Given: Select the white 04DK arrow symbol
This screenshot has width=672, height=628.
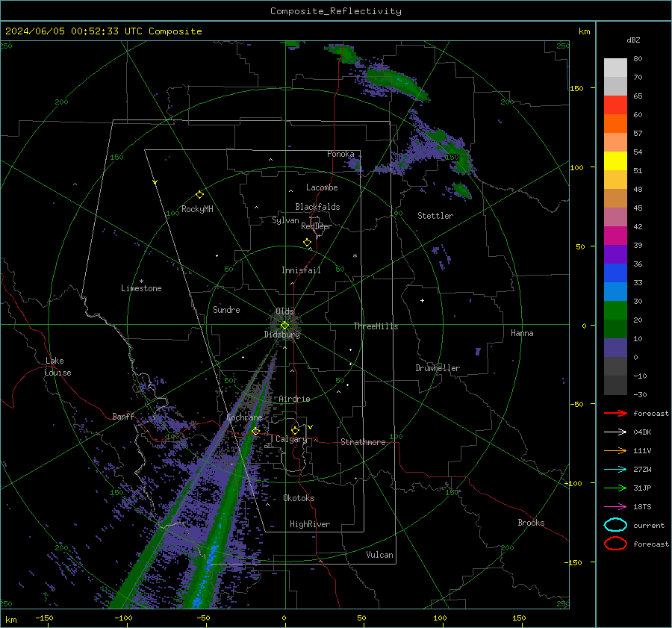Looking at the screenshot, I should click(615, 432).
